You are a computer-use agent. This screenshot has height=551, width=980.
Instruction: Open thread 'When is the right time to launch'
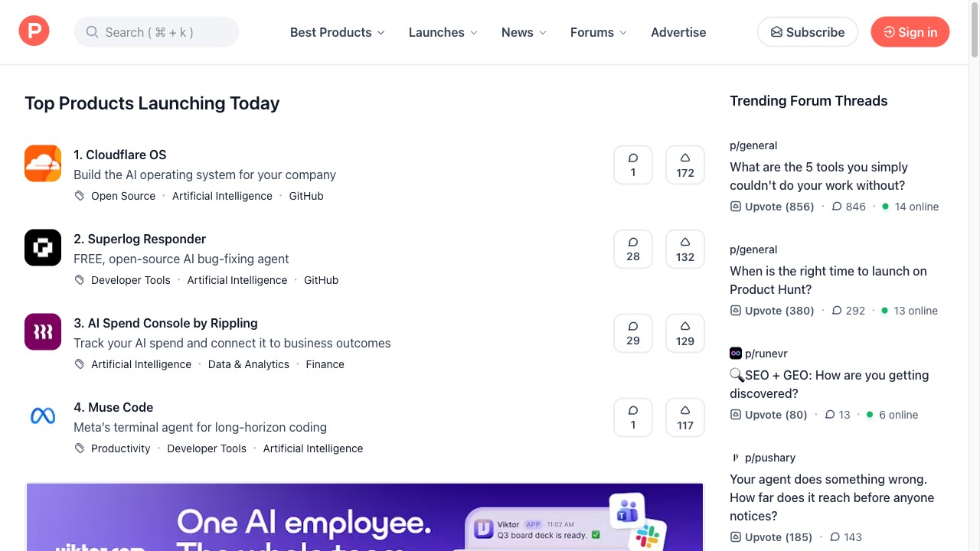click(828, 280)
